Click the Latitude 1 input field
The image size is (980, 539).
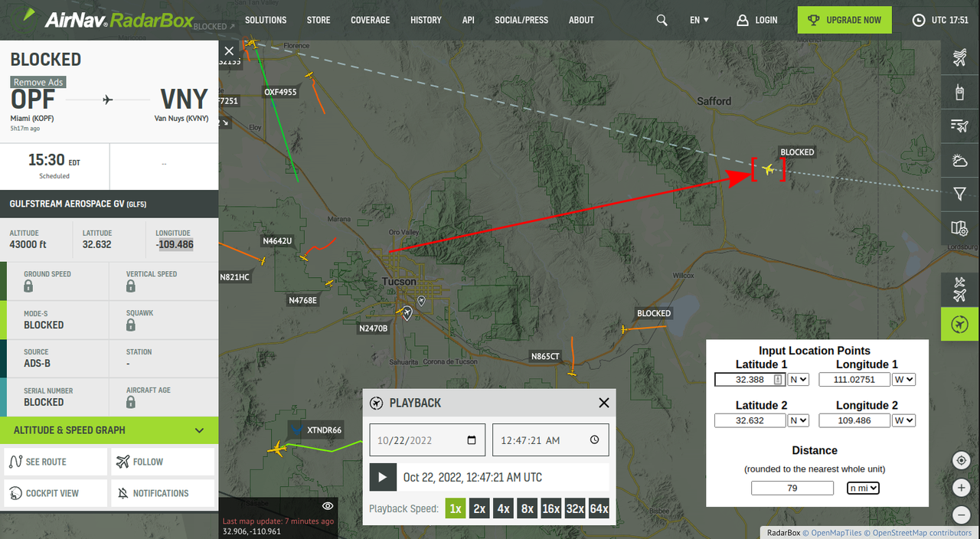pyautogui.click(x=750, y=379)
